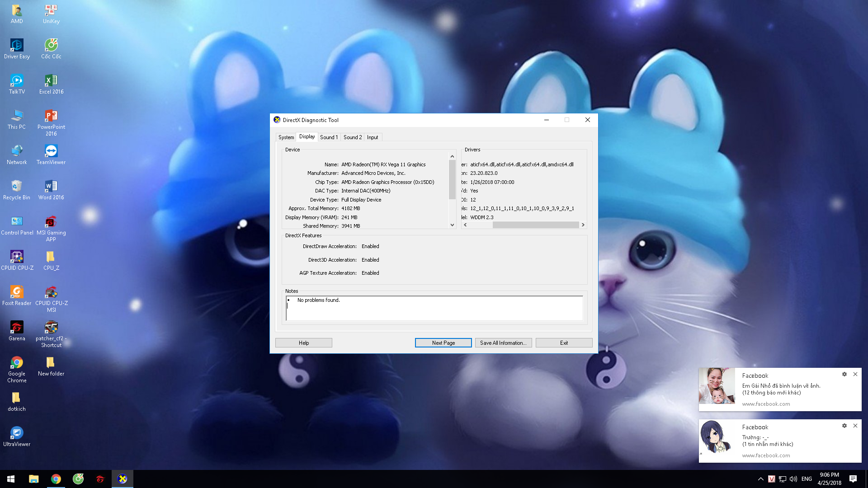Image resolution: width=868 pixels, height=488 pixels.
Task: Switch to the Sound 2 tab
Action: [x=353, y=137]
